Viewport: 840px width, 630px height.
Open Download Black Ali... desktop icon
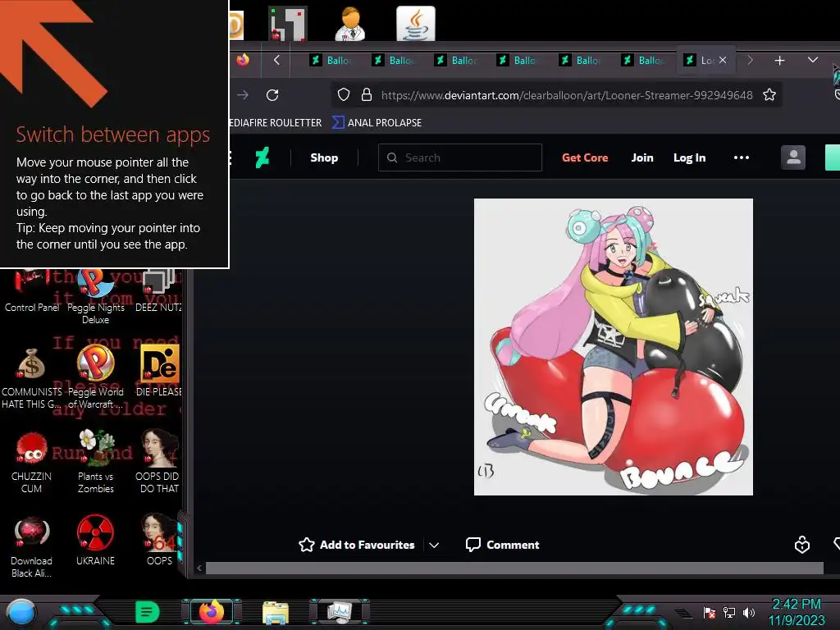pos(31,547)
